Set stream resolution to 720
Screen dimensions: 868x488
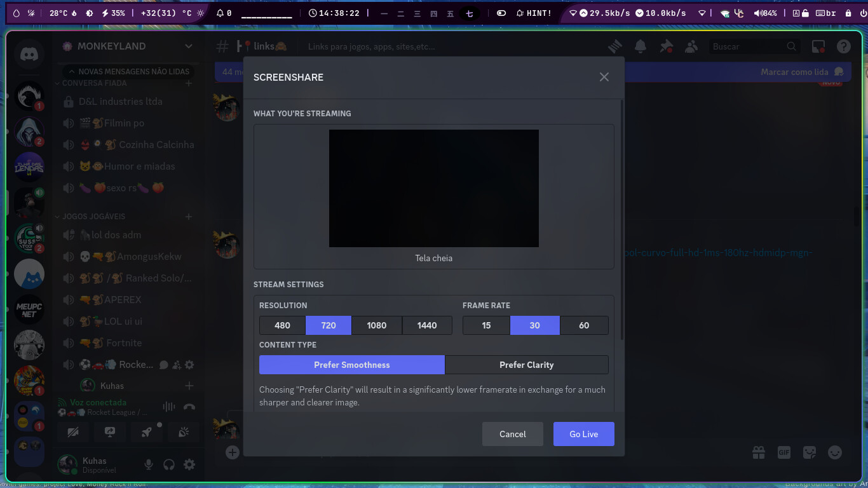(x=329, y=325)
